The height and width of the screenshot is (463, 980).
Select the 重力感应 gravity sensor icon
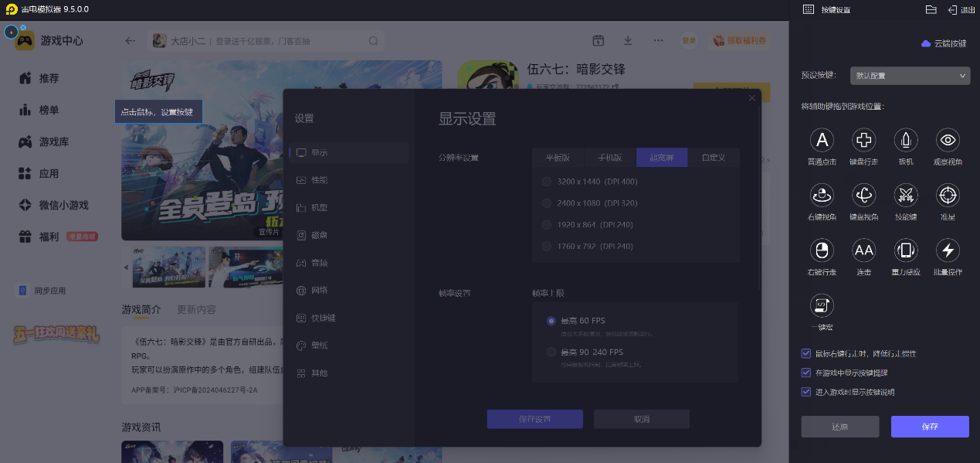(906, 250)
